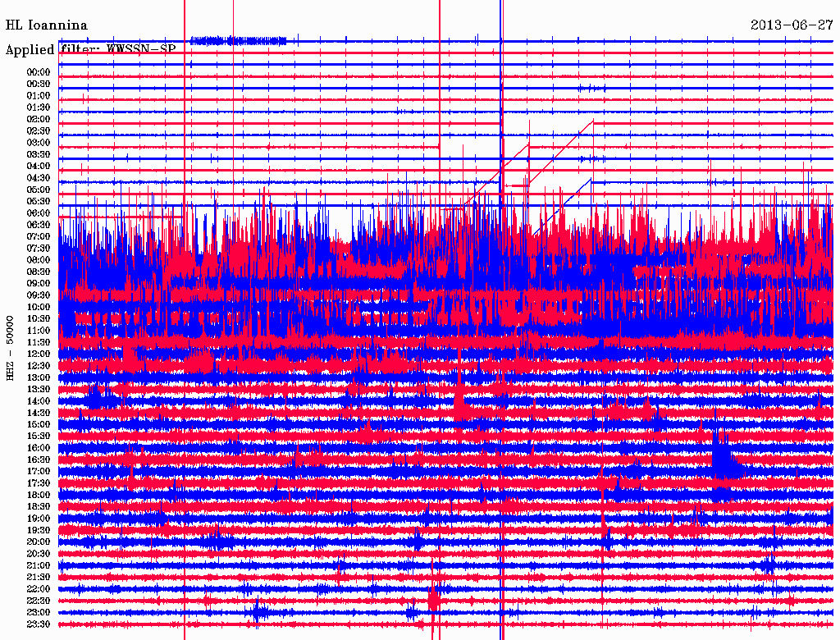This screenshot has height=640, width=840.
Task: Click the 09:30 time label
Action: click(x=39, y=295)
